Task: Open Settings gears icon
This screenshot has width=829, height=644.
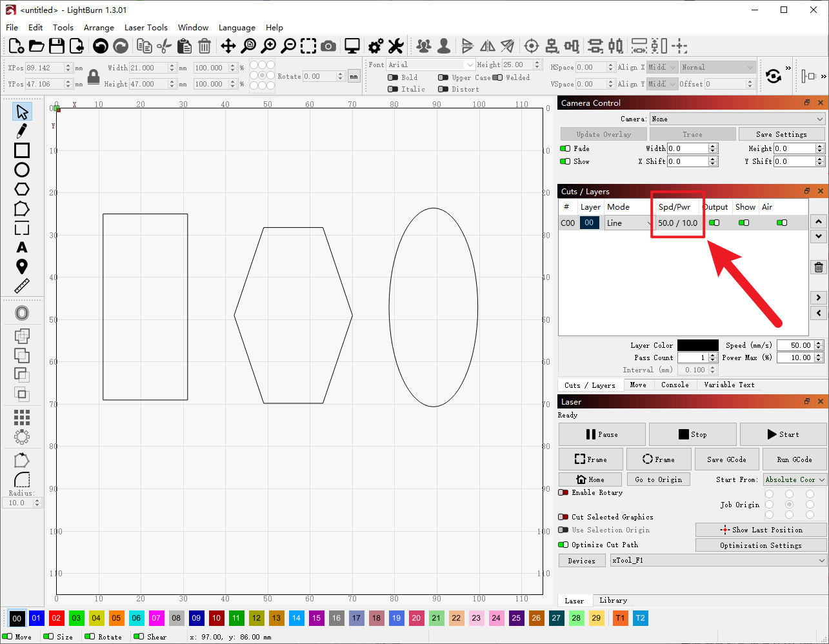Action: point(375,46)
